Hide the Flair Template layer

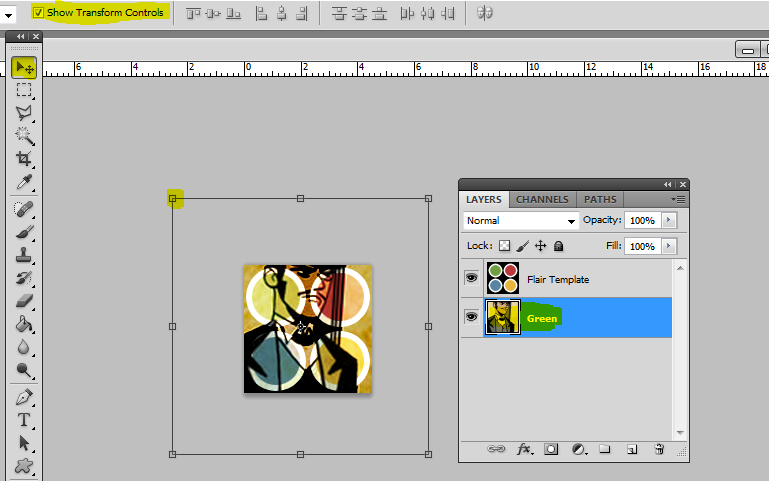click(471, 278)
